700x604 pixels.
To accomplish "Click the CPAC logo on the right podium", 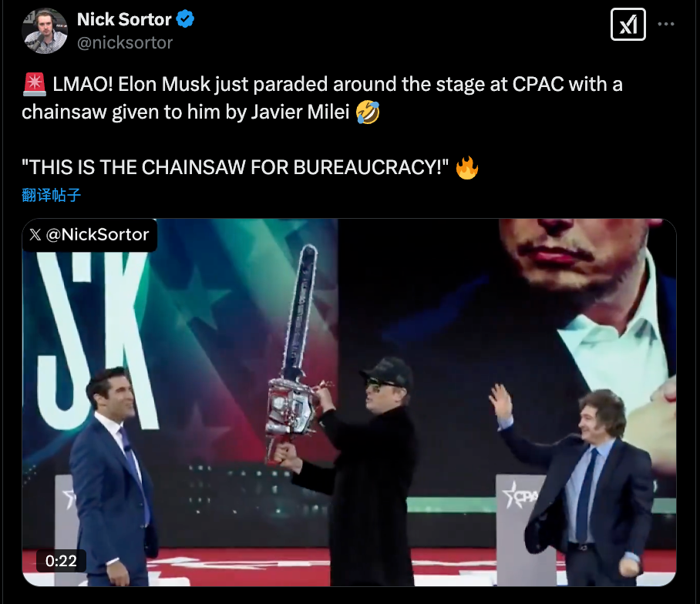I will (x=519, y=495).
